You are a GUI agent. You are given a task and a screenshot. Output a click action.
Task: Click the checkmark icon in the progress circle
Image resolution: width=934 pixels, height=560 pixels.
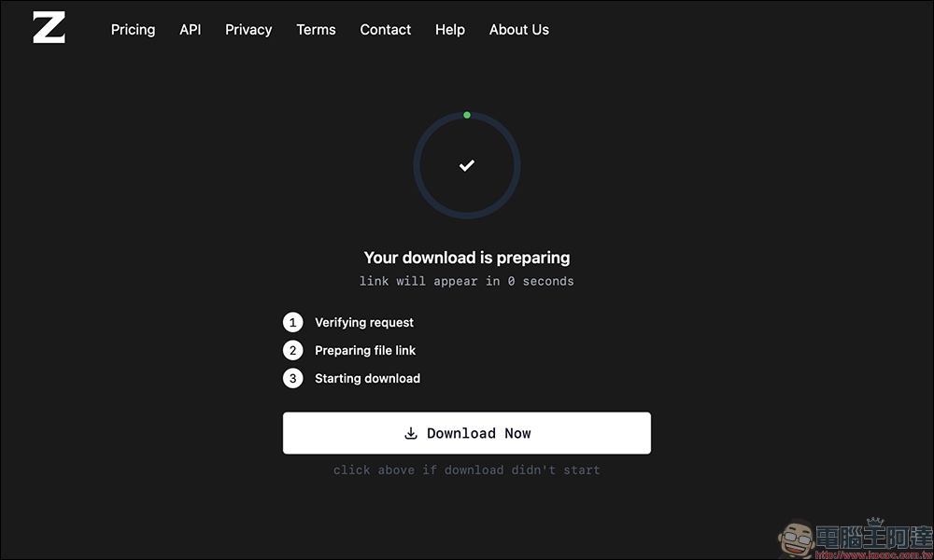467,165
